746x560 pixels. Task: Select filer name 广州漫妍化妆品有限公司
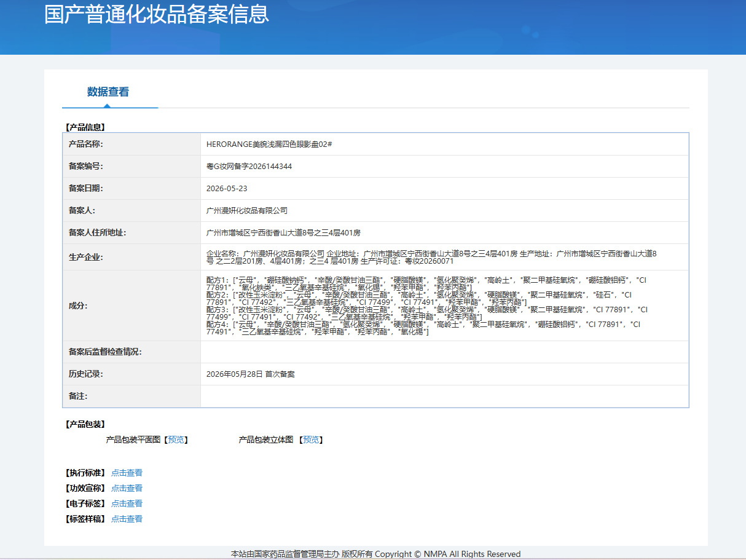coord(247,210)
